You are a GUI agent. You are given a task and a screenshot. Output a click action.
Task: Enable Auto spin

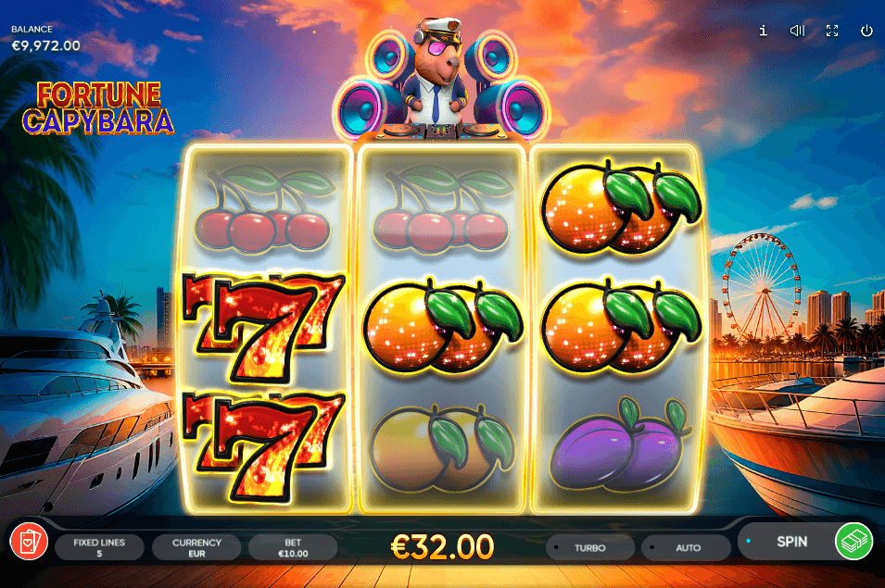tap(687, 547)
